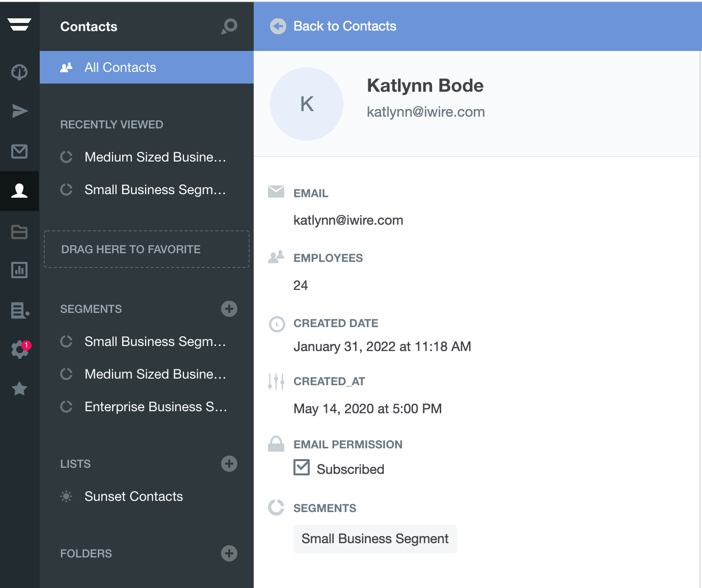Select All Contacts in the sidebar
The image size is (702, 588).
click(x=120, y=67)
